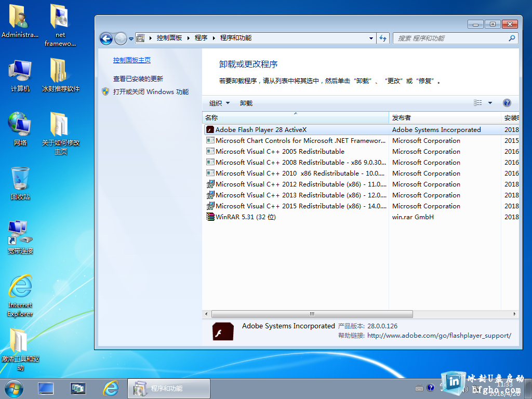
Task: Open the 控制面板主页 link
Action: pyautogui.click(x=132, y=60)
